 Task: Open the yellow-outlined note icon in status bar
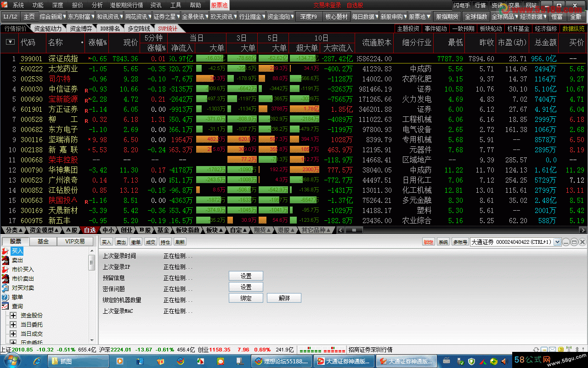[544, 350]
